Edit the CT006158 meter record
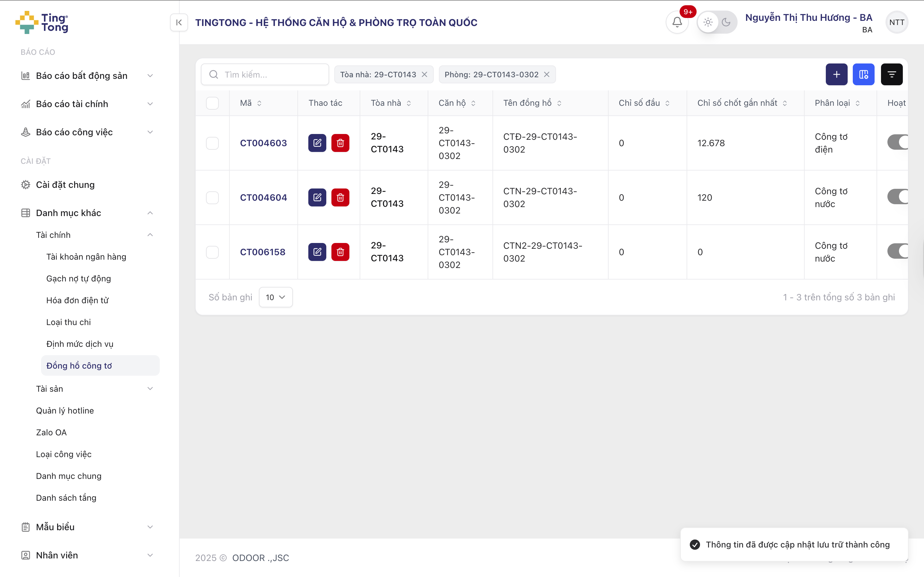The width and height of the screenshot is (924, 577). point(317,252)
